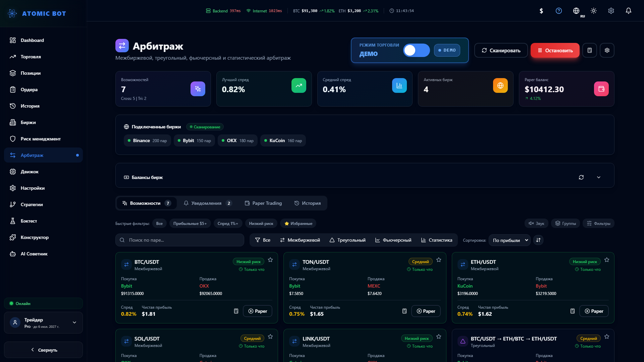Switch theme with the sun icon
644x362 pixels.
[x=593, y=11]
